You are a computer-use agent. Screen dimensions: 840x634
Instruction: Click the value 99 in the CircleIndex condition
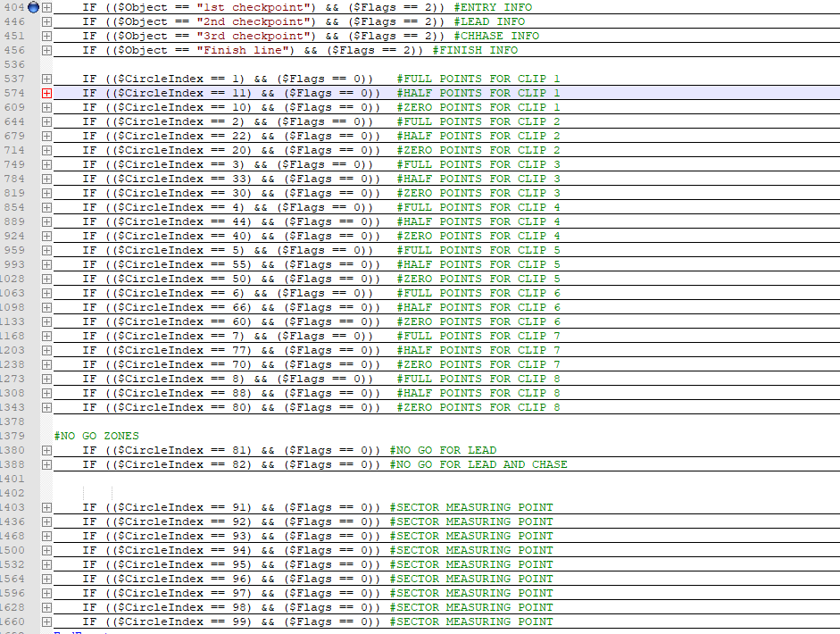238,622
